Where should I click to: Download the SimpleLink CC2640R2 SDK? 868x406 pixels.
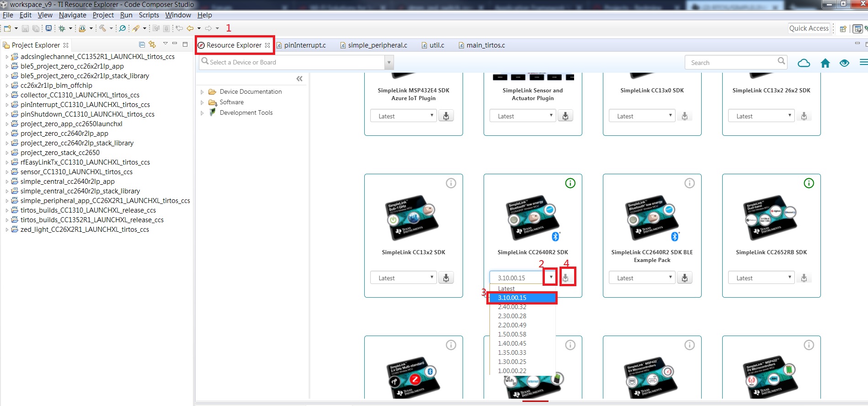[566, 278]
